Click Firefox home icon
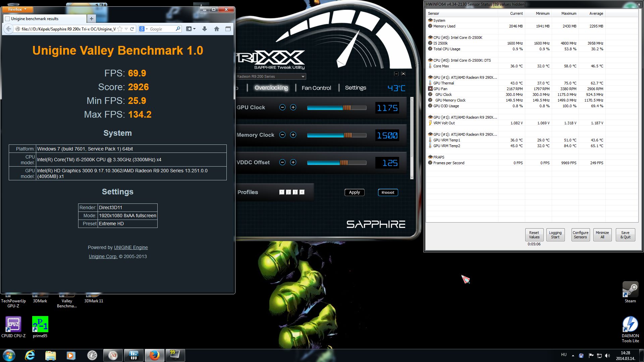This screenshot has width=644, height=362. click(217, 29)
